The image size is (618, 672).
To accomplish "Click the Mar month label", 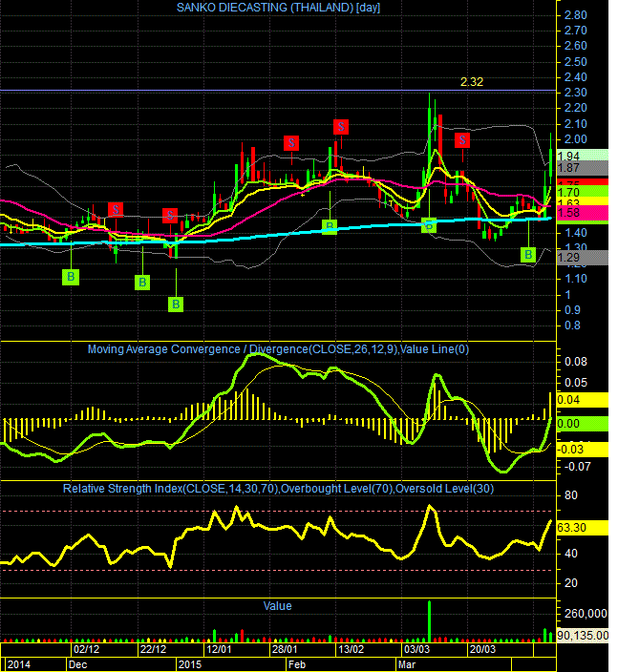I will coord(407,664).
